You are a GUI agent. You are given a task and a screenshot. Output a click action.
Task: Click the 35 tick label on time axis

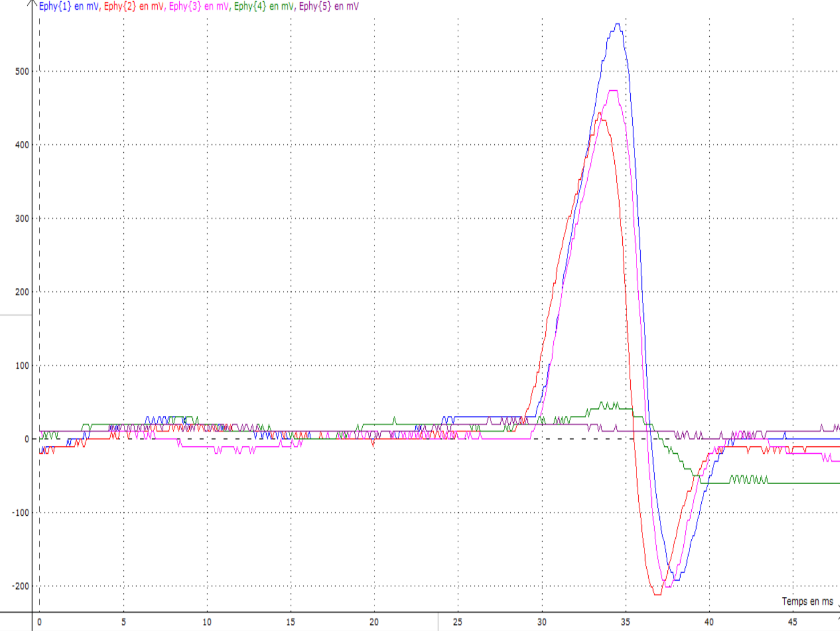625,622
